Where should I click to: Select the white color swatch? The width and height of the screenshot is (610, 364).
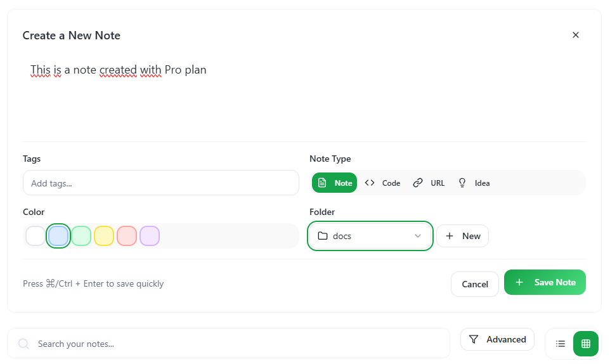(36, 236)
